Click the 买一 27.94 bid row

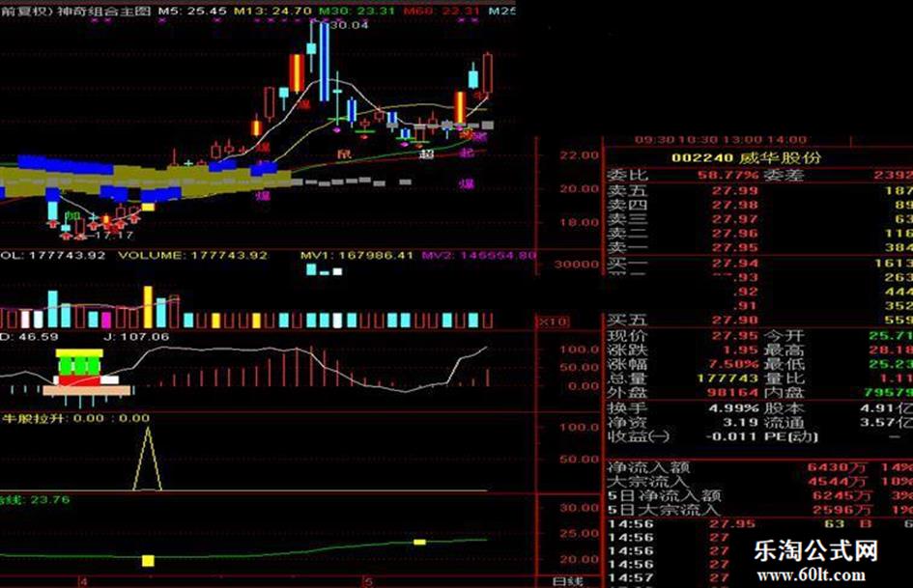tap(759, 264)
